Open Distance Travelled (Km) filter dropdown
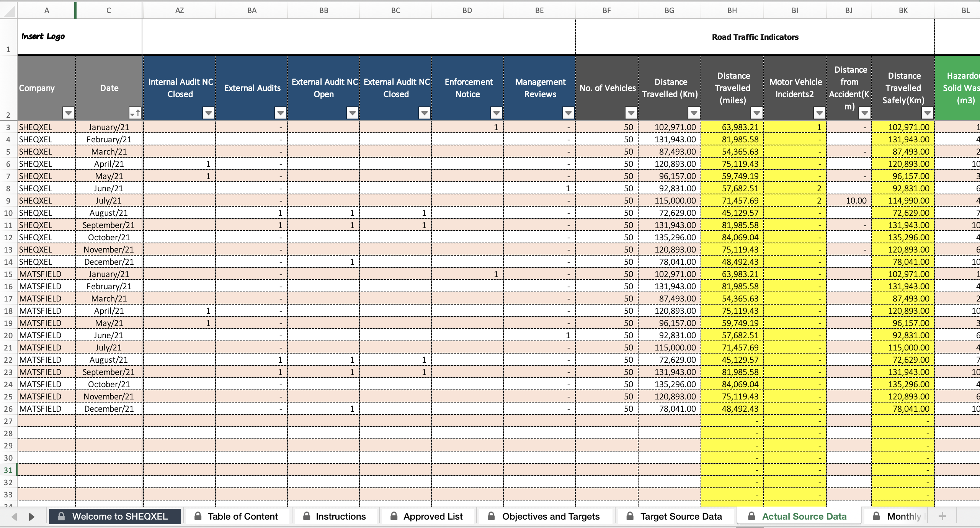Image resolution: width=980 pixels, height=528 pixels. coord(694,113)
